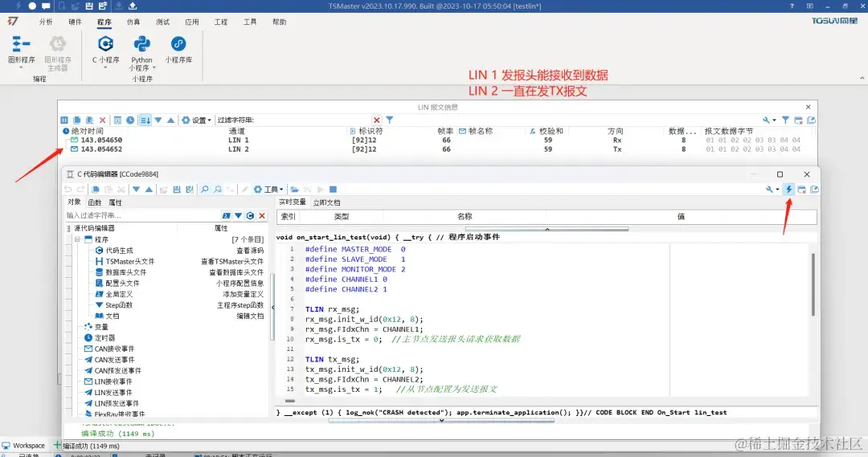Click the refresh C icon beside object filter
The image size is (868, 457).
[x=250, y=215]
